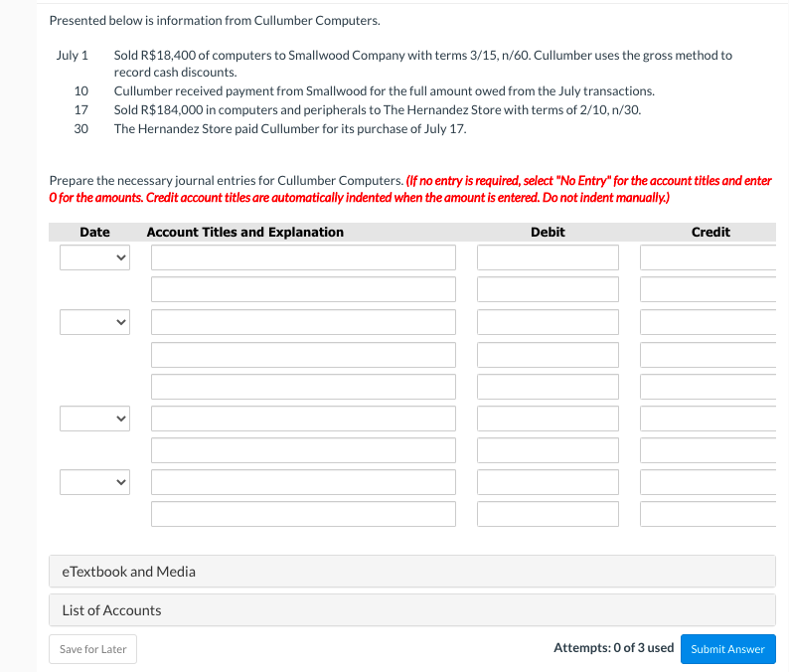
Task: Click the eighth row Debit amount field
Action: [548, 482]
